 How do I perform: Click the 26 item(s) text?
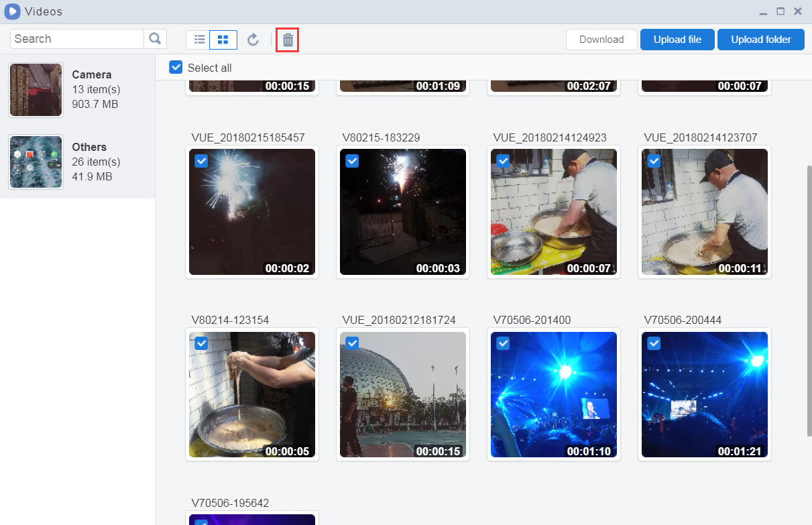click(97, 162)
